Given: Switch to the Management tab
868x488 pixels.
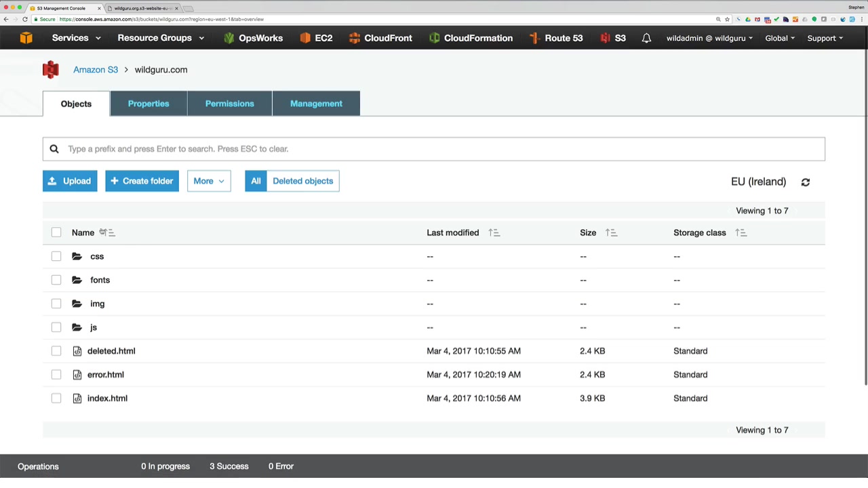Looking at the screenshot, I should pos(316,104).
